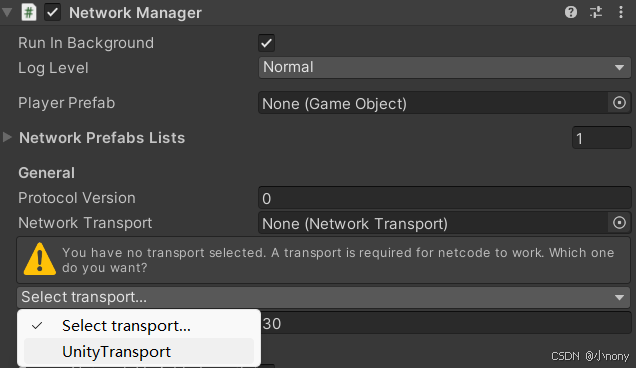
Task: Open object picker for Player Prefab
Action: [x=619, y=103]
